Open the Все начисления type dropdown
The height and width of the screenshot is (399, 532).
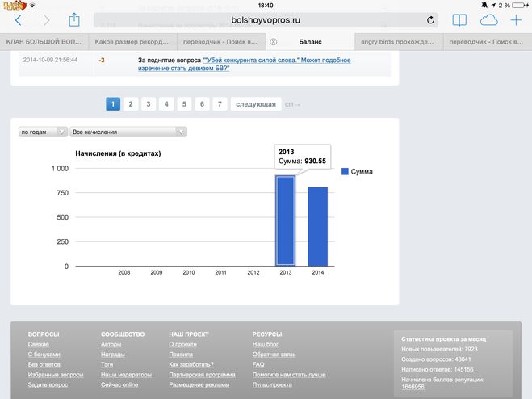tap(128, 132)
